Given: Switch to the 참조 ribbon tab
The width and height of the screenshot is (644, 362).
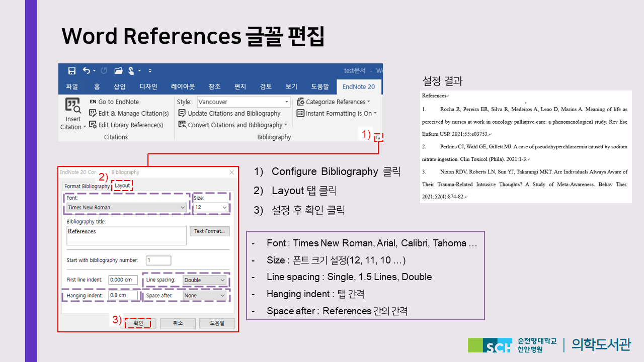Looking at the screenshot, I should click(x=214, y=86).
